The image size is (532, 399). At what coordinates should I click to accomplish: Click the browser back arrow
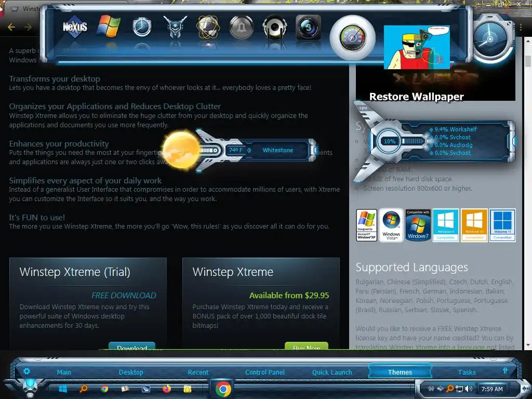coord(11,27)
